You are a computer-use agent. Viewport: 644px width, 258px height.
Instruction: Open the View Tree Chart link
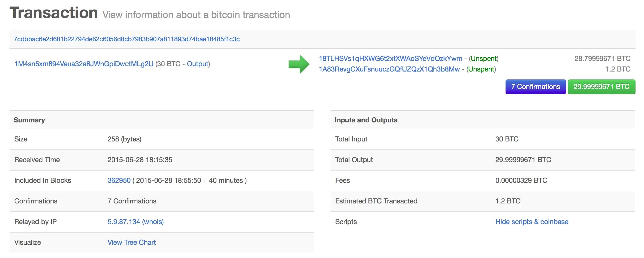point(131,242)
